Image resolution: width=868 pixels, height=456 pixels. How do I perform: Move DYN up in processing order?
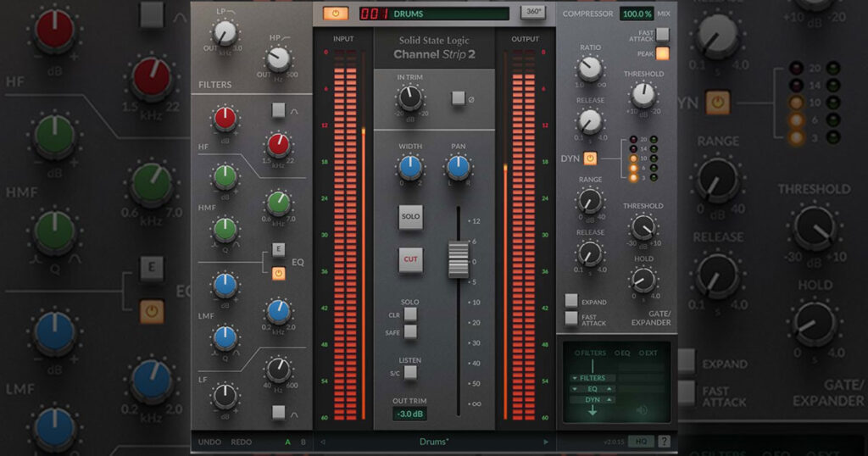(x=609, y=399)
